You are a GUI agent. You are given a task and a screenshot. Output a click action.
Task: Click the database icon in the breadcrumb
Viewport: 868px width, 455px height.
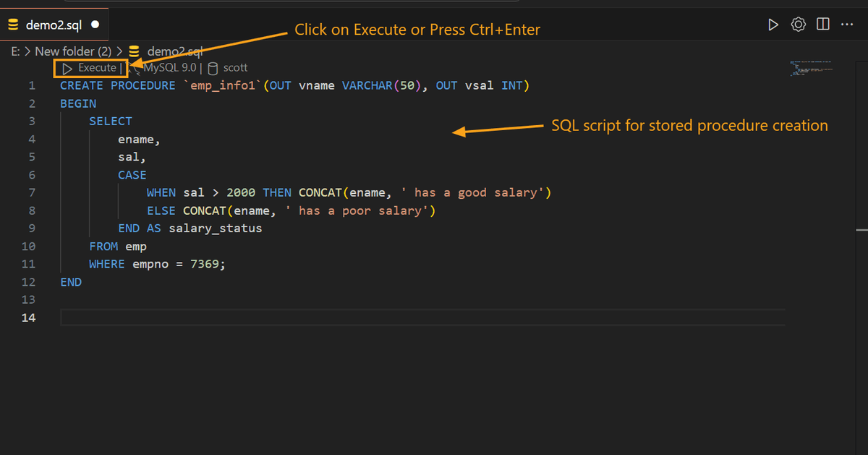point(133,51)
